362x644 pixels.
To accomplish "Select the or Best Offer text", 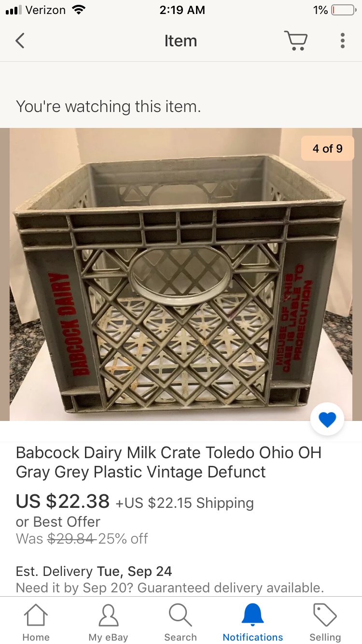I will 58,521.
